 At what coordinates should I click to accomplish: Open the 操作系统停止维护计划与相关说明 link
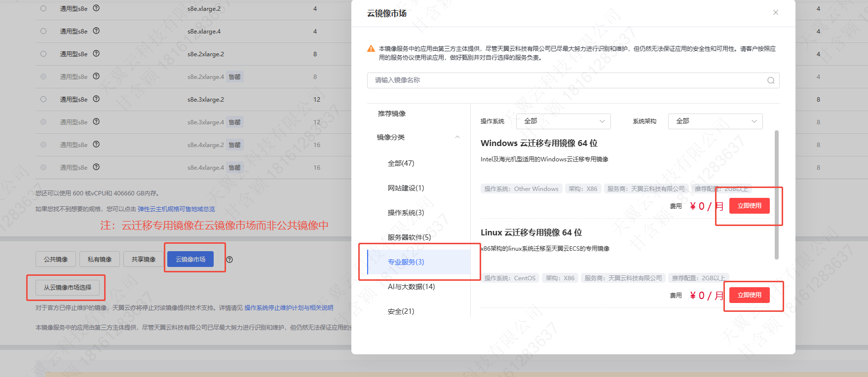click(x=289, y=308)
